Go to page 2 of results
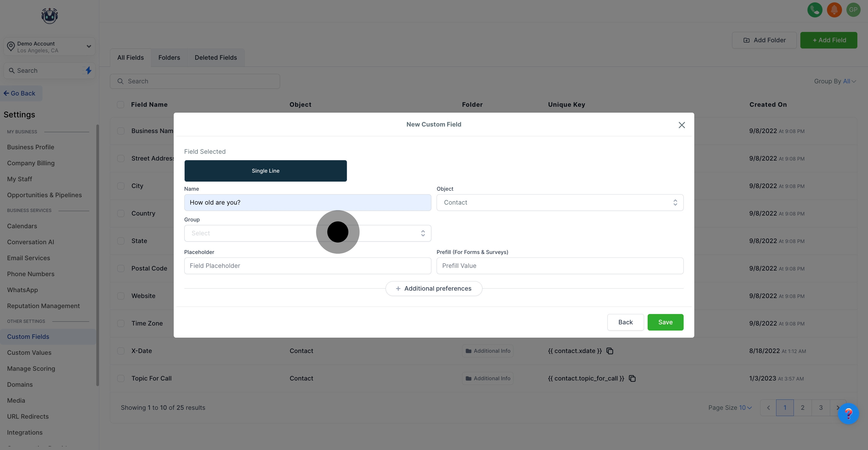This screenshot has height=450, width=868. (x=802, y=407)
